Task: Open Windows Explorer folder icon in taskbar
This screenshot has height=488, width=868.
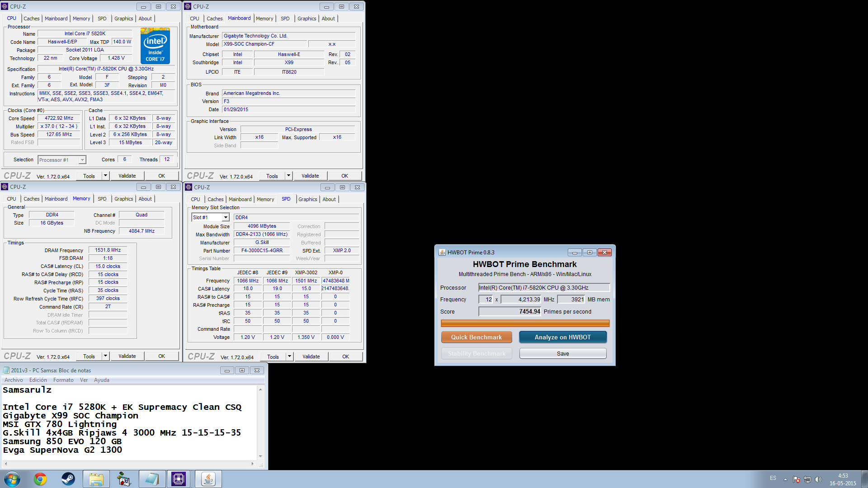Action: (96, 479)
